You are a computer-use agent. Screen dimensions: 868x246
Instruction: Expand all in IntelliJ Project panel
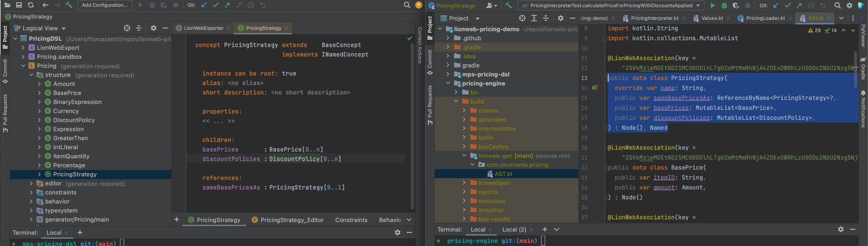click(x=534, y=18)
